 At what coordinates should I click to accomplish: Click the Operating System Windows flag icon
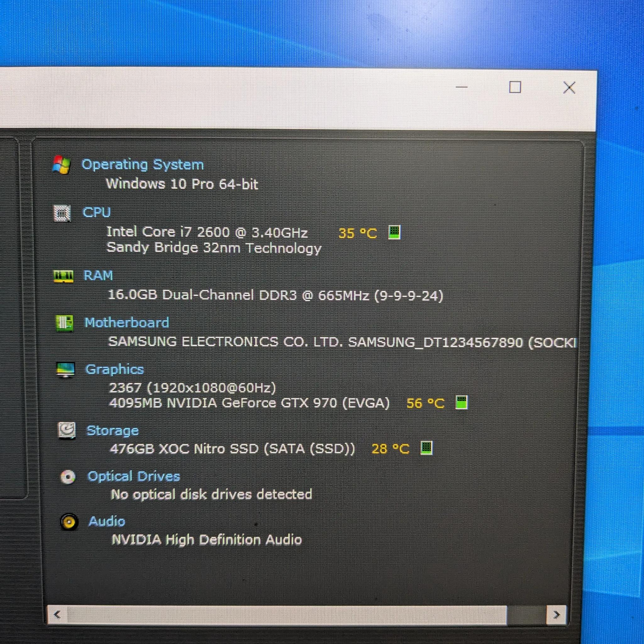point(61,165)
